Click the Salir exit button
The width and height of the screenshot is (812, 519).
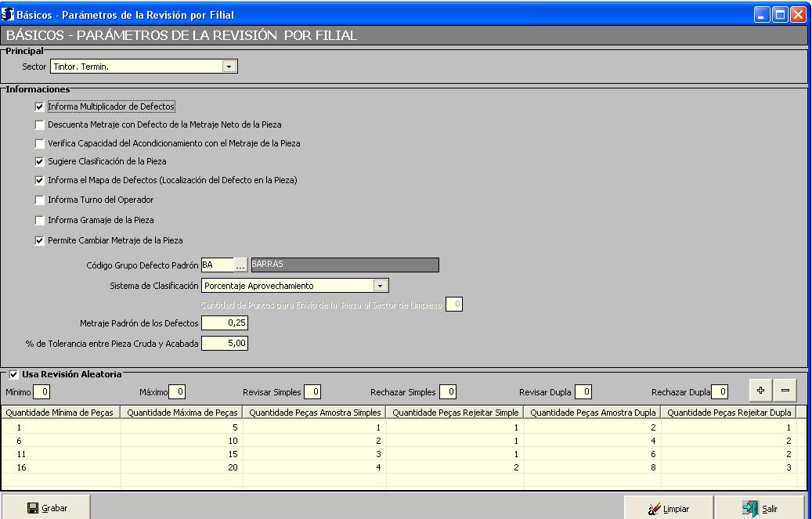pos(759,508)
